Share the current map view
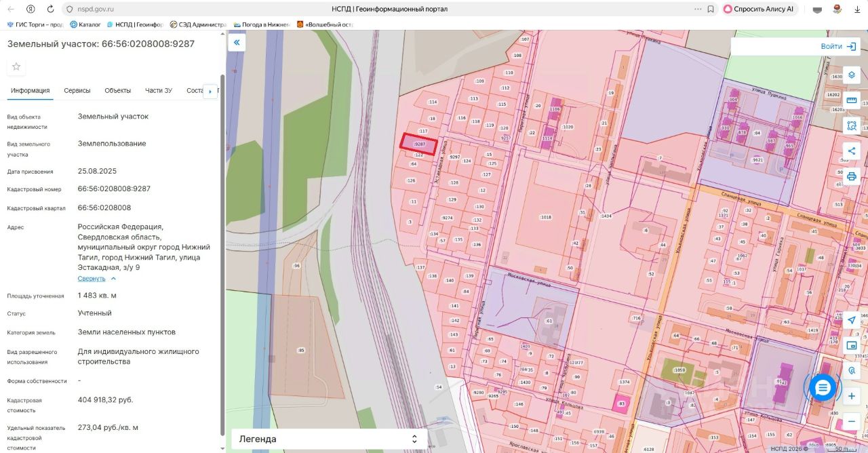Viewport: 868px width, 453px height. [x=852, y=151]
